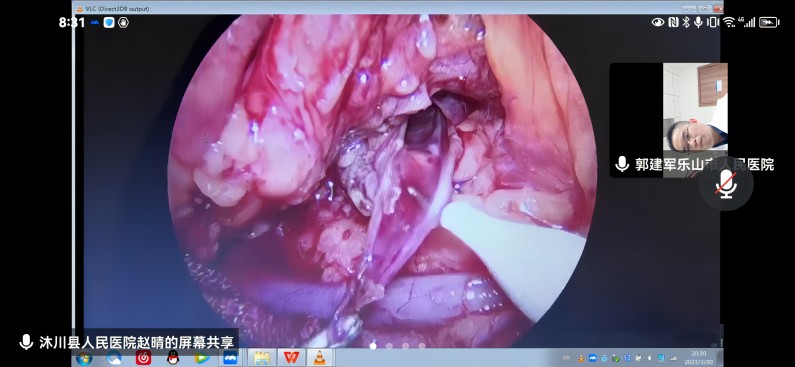The width and height of the screenshot is (795, 367).
Task: Tap the blue shield icon beside the clock
Action: coord(109,22)
